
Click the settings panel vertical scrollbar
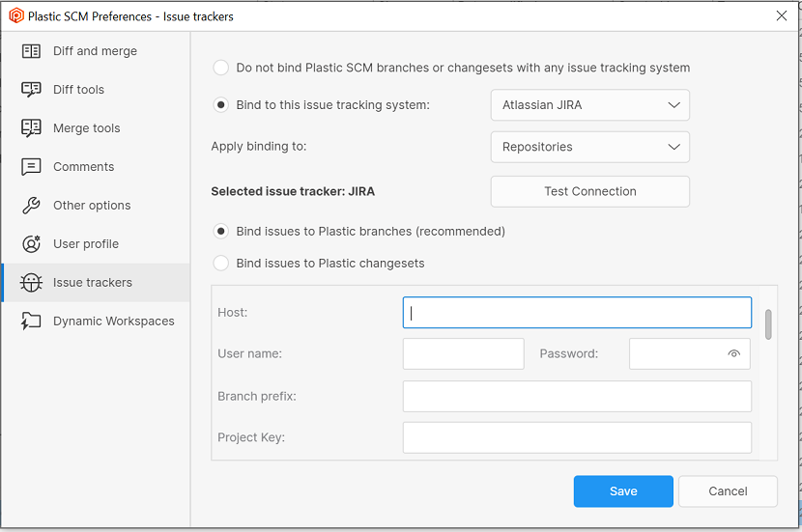(x=768, y=325)
